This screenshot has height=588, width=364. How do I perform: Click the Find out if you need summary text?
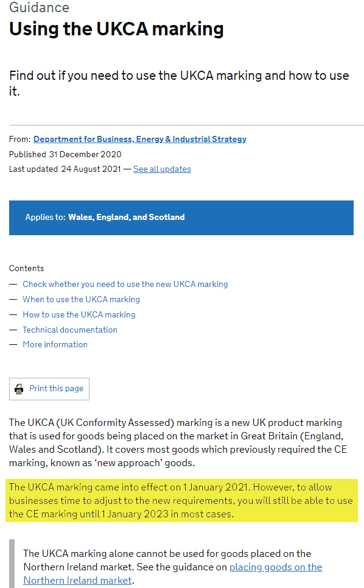[x=179, y=83]
